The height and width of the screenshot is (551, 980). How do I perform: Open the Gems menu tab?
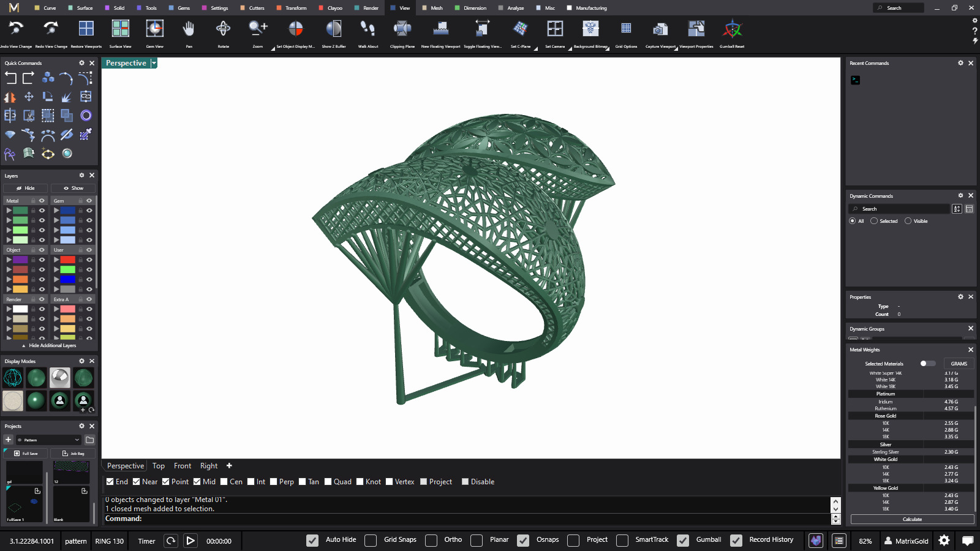179,8
